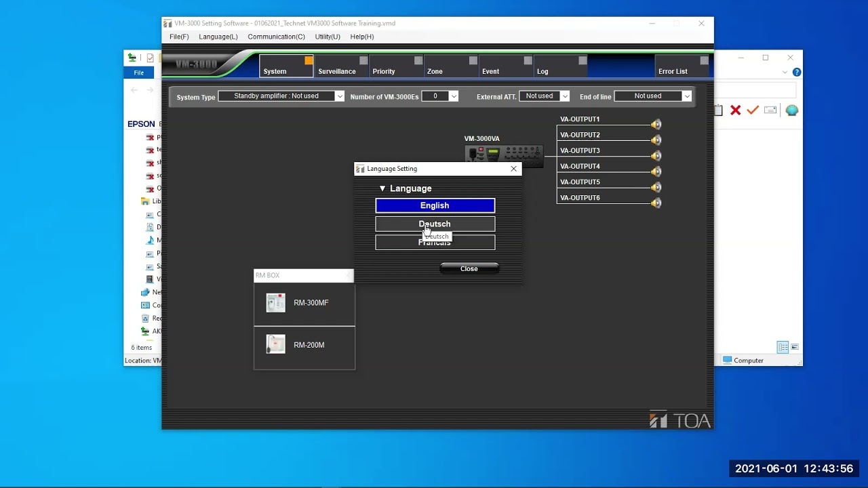Click the Libraries folder icon in Explorer tree

tap(145, 201)
